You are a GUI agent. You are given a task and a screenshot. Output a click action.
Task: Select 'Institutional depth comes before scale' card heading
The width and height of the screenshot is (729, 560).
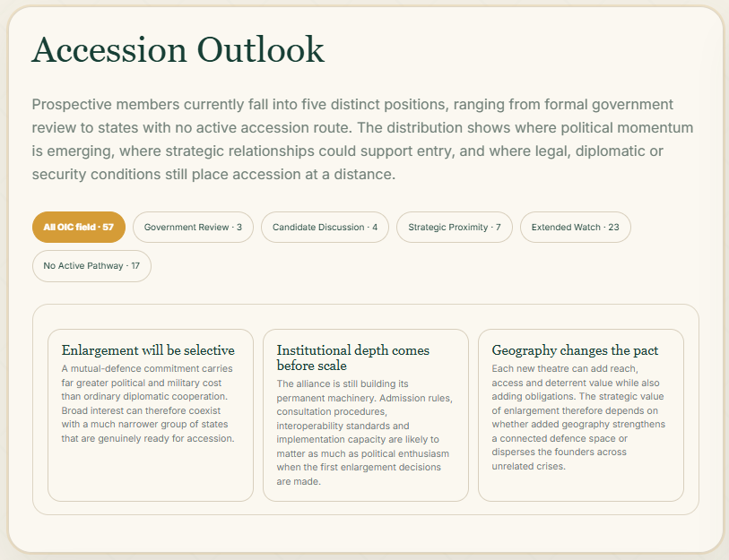point(353,358)
